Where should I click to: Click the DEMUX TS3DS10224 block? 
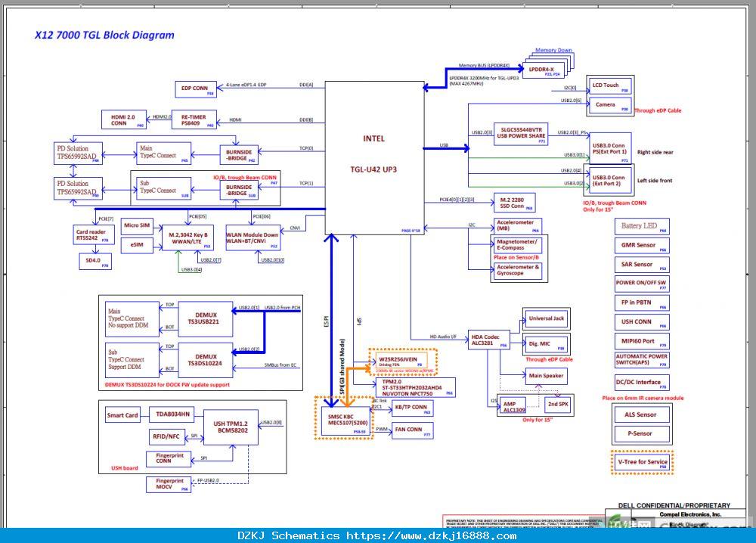206,360
